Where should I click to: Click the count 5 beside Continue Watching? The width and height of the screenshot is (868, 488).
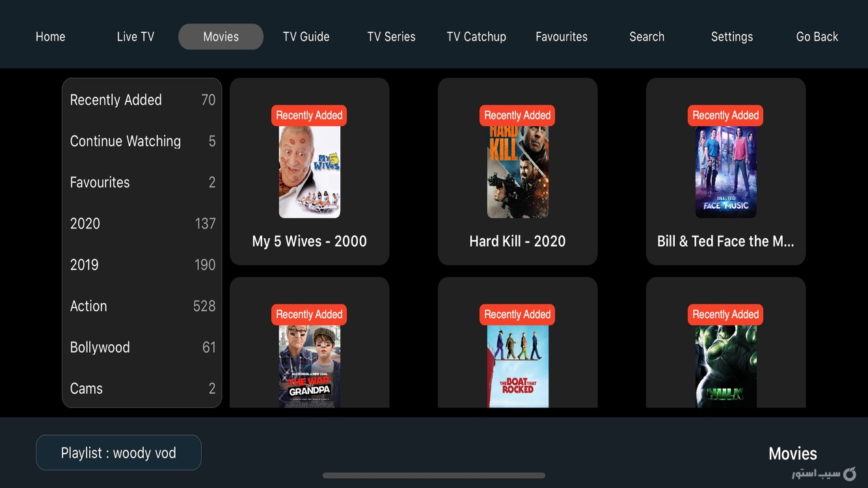212,141
